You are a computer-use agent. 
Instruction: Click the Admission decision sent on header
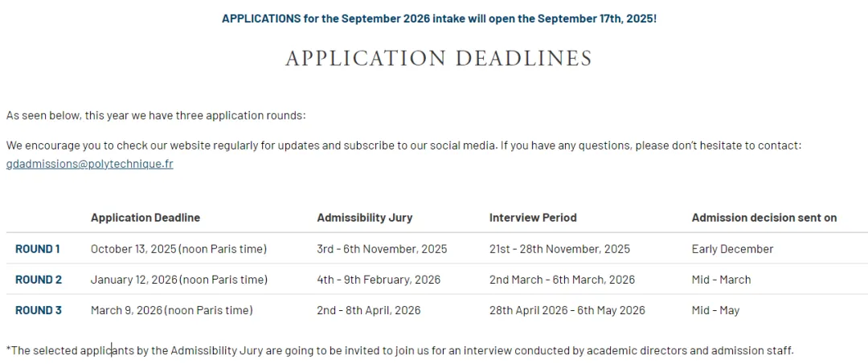(764, 218)
